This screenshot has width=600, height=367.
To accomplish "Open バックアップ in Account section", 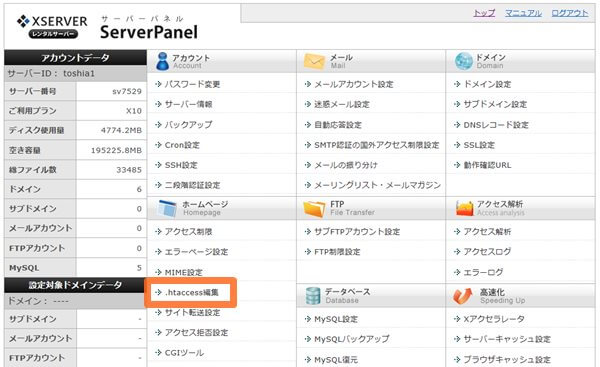I will 188,125.
